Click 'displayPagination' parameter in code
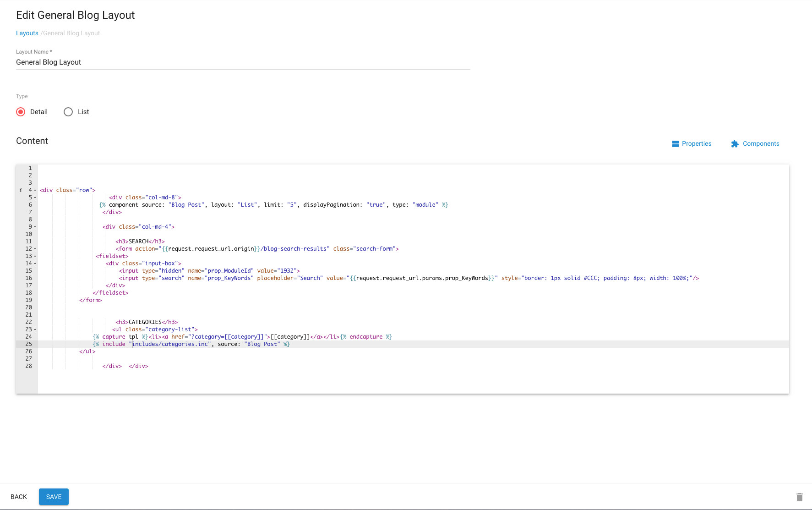Image resolution: width=812 pixels, height=510 pixels. tap(331, 205)
